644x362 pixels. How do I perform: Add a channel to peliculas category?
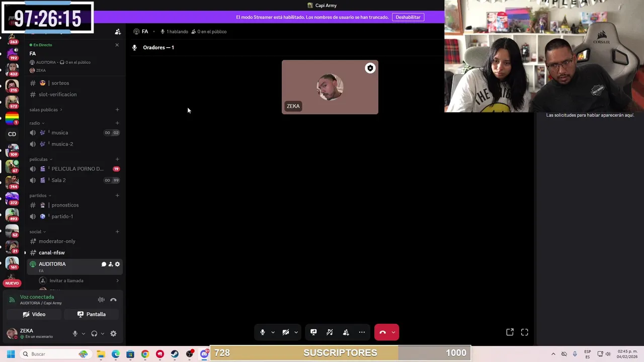117,159
